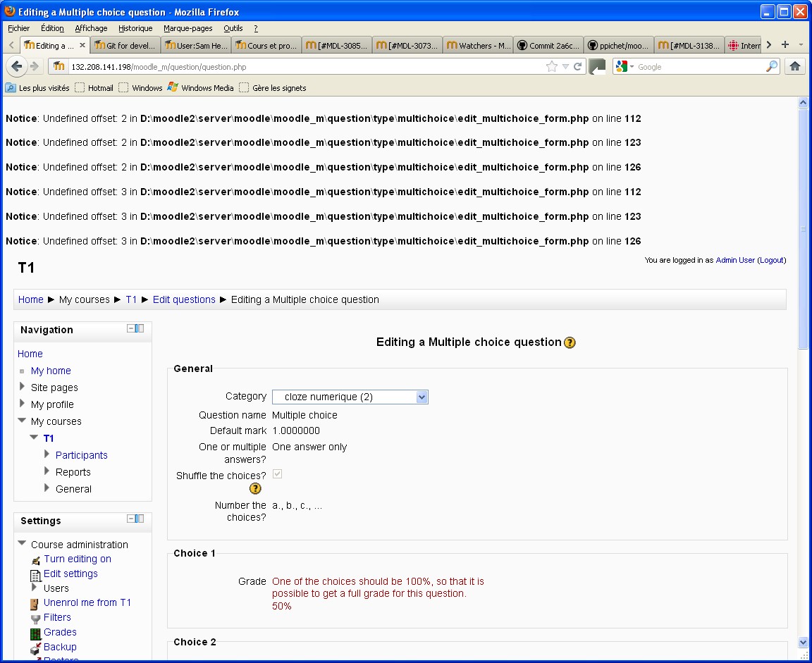Viewport: 812px width, 663px height.
Task: Expand the Participants node
Action: coord(47,454)
